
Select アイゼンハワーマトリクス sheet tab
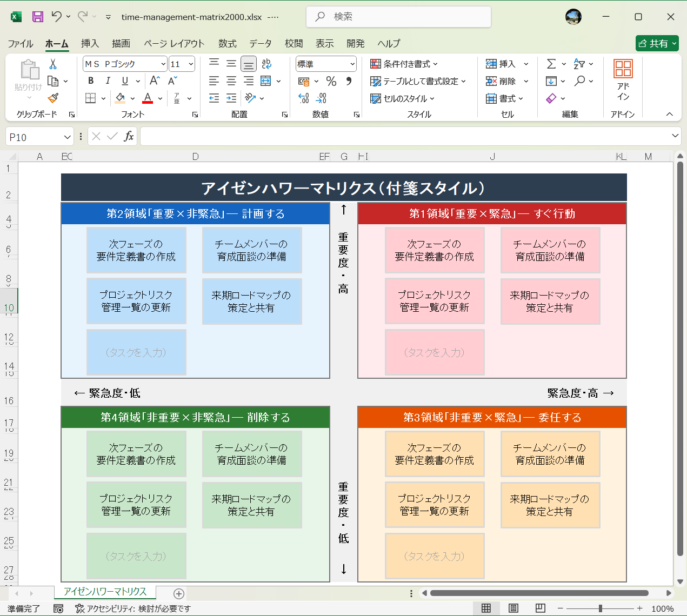click(x=105, y=592)
